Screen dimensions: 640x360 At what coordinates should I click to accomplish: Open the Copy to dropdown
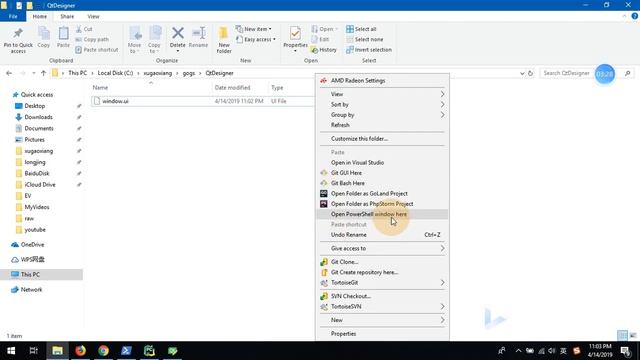pyautogui.click(x=154, y=40)
